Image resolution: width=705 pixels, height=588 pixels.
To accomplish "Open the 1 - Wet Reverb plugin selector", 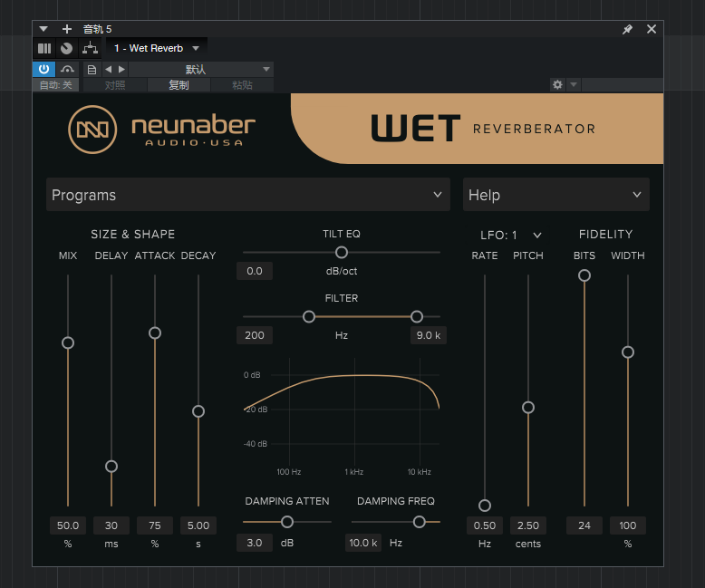I will (156, 48).
